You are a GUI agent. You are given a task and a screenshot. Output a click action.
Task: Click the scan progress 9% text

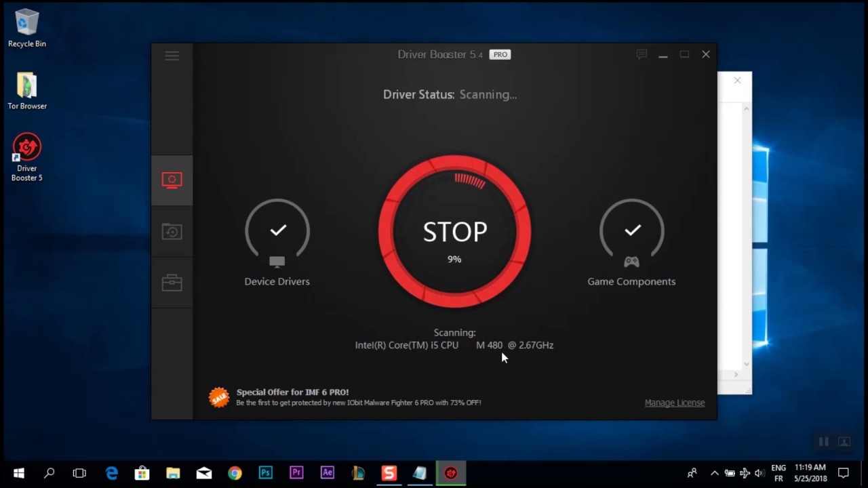pos(454,259)
